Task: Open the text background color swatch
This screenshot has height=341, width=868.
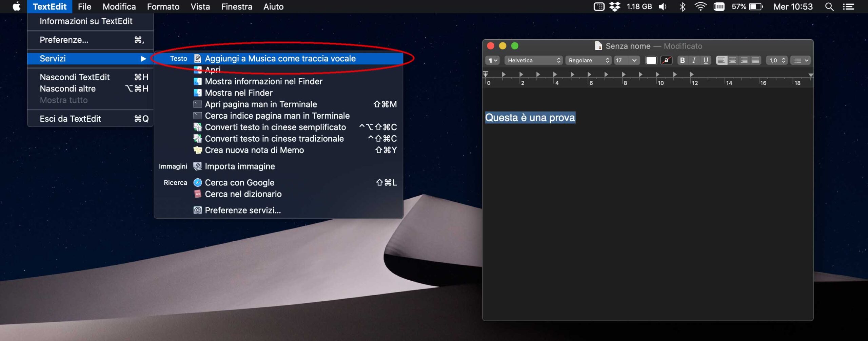Action: click(x=666, y=60)
